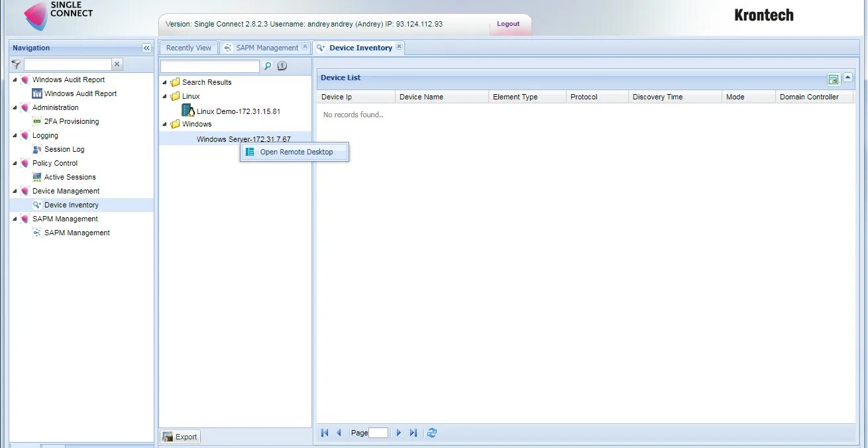
Task: Click the navigation filter funnel icon
Action: (16, 64)
